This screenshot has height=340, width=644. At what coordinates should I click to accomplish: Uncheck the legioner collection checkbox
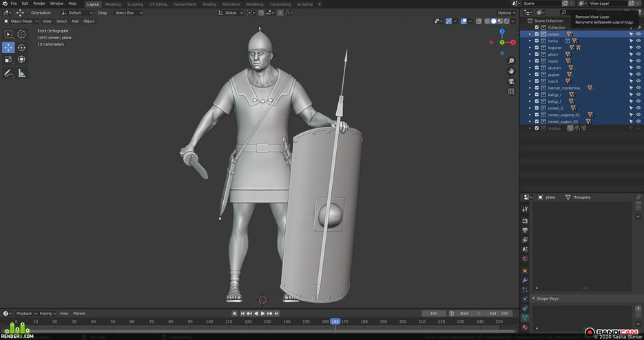[x=537, y=48]
